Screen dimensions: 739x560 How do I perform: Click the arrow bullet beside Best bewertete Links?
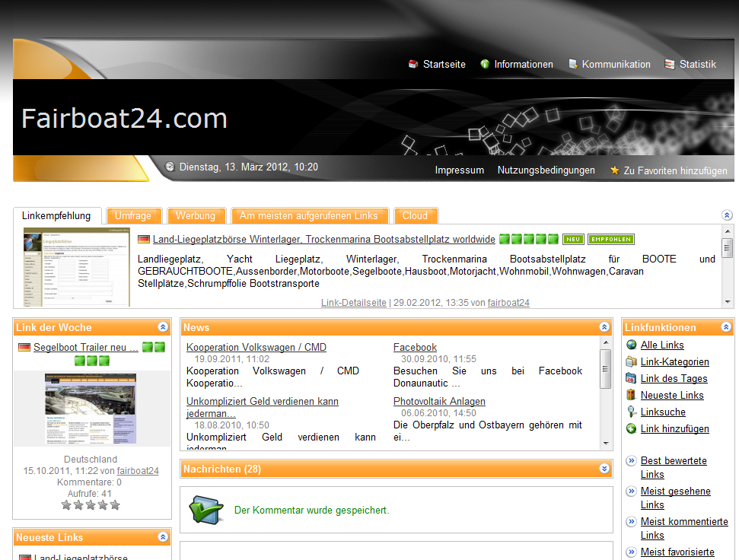point(632,460)
